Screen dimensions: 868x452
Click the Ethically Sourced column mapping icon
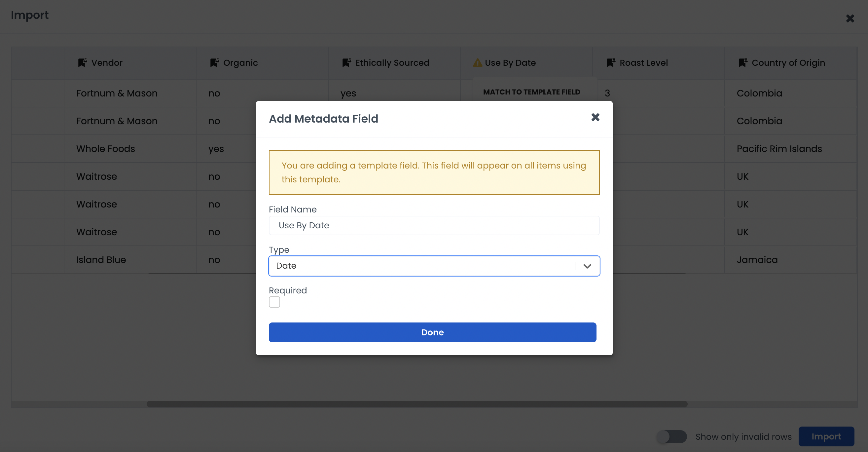point(346,63)
